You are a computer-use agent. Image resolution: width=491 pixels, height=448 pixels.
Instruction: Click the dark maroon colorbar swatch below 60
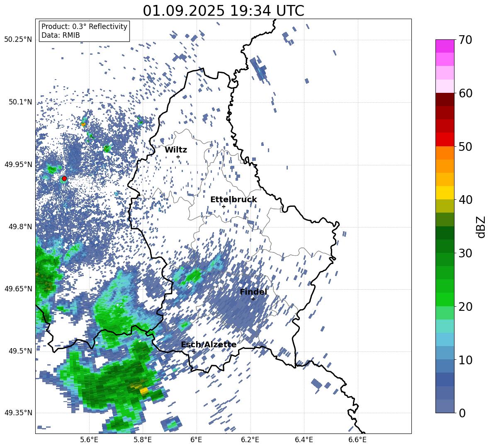(445, 99)
